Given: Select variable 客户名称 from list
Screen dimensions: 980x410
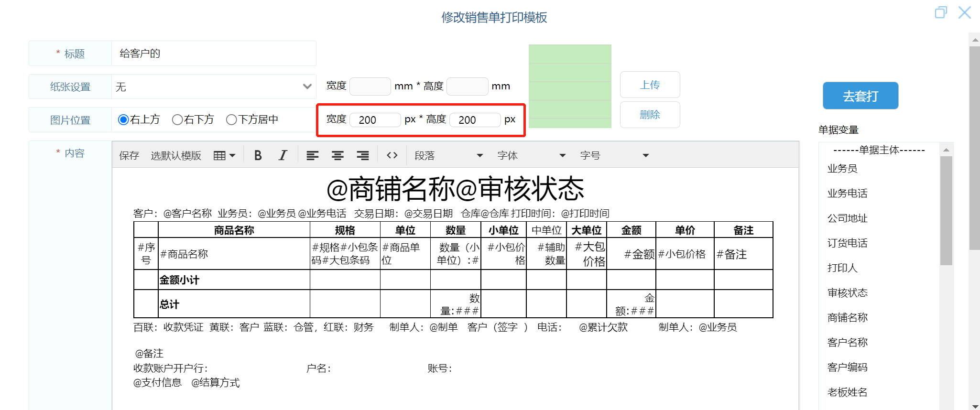Looking at the screenshot, I should (847, 342).
